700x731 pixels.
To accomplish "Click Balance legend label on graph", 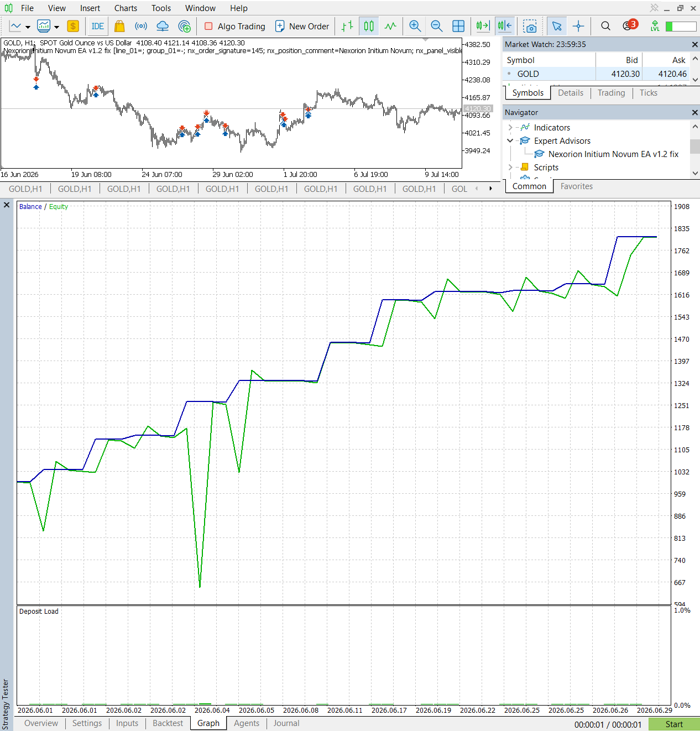I will [30, 207].
